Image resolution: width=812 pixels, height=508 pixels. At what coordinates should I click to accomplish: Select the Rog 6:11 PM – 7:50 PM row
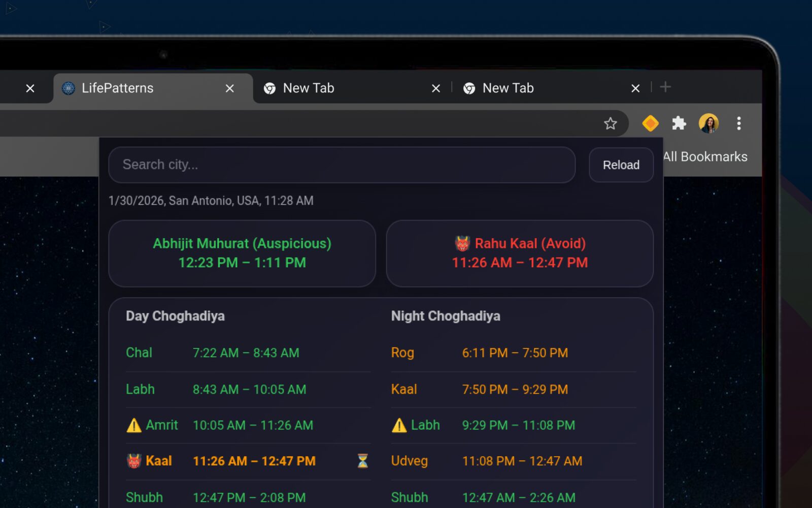tap(514, 353)
